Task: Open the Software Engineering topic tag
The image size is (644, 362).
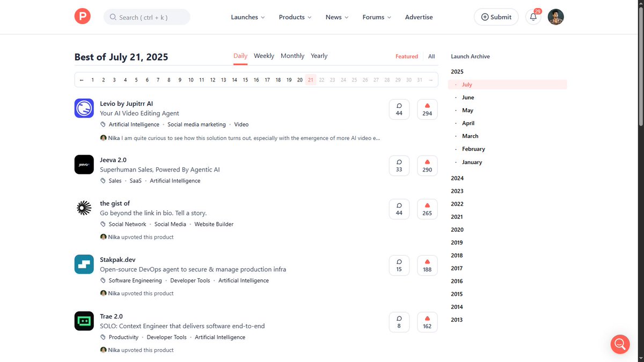Action: 135,280
